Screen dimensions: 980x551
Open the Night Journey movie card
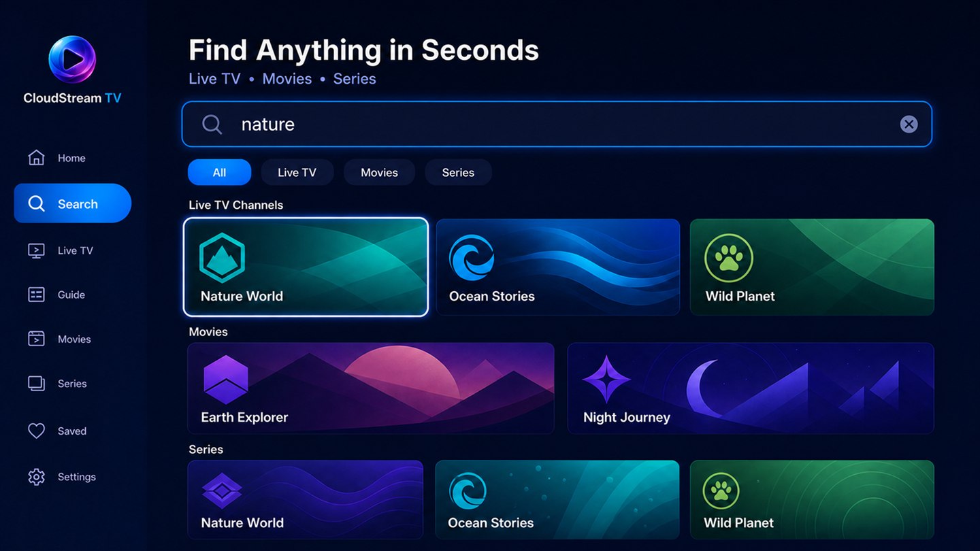point(751,388)
